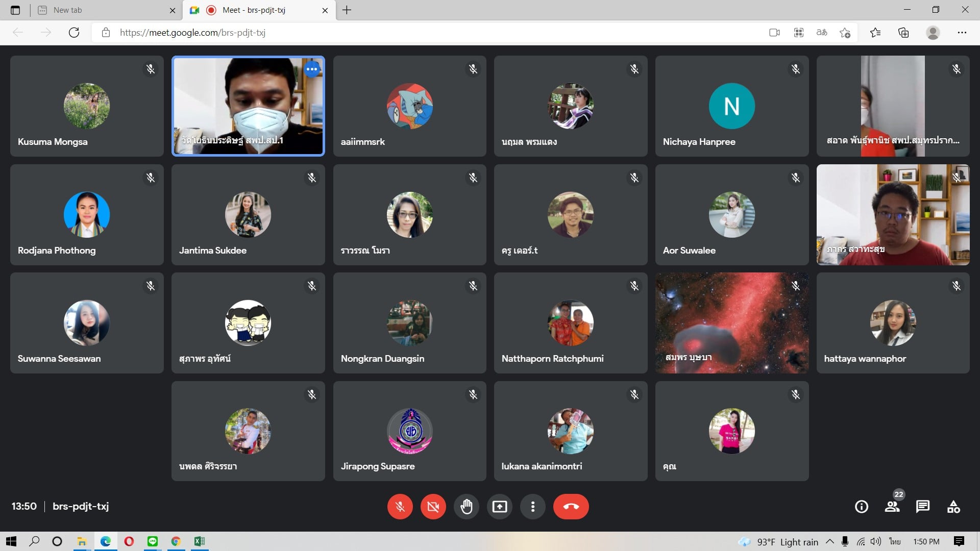This screenshot has width=980, height=551.
Task: Open the browser profile avatar
Action: pos(933,33)
